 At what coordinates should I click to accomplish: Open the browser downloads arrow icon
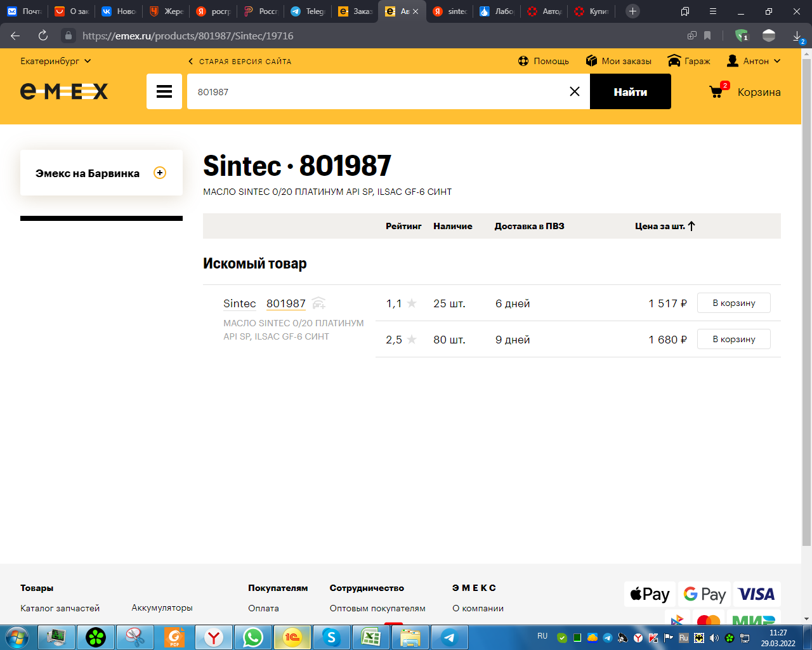(x=797, y=36)
